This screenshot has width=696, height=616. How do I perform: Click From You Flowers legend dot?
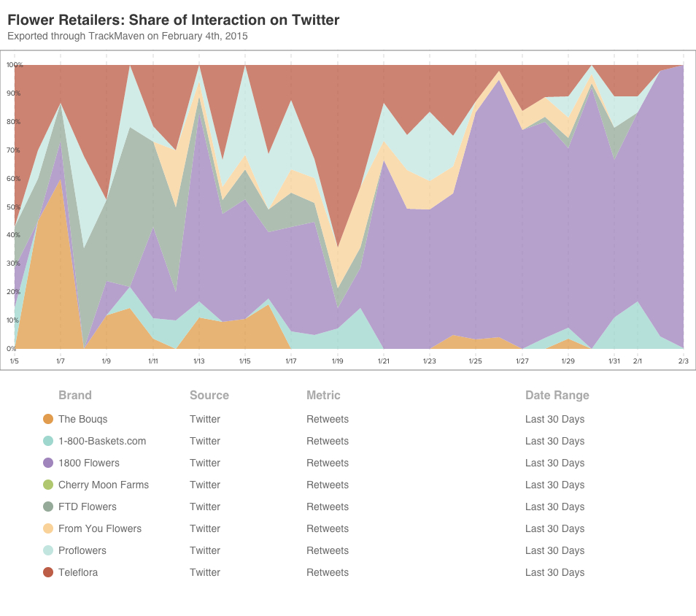48,528
